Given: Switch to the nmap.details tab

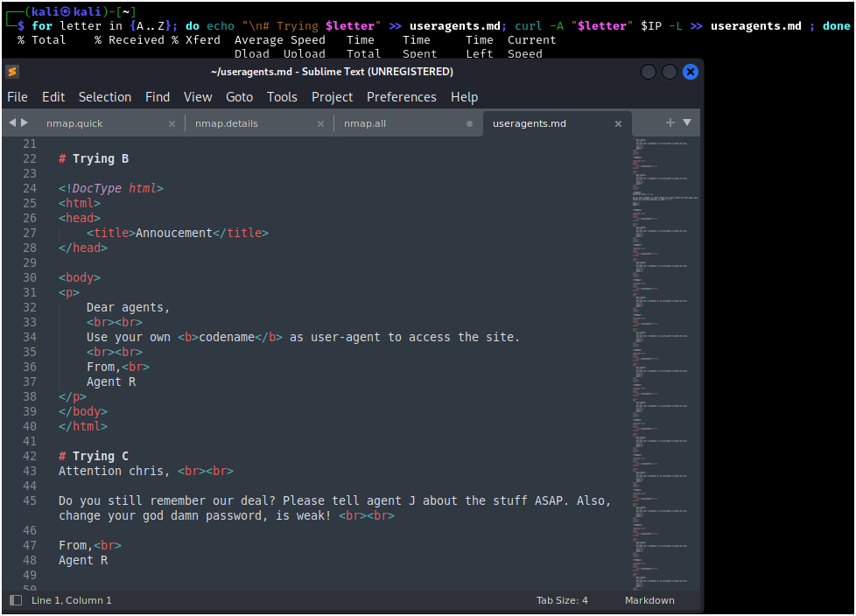Looking at the screenshot, I should coord(226,124).
